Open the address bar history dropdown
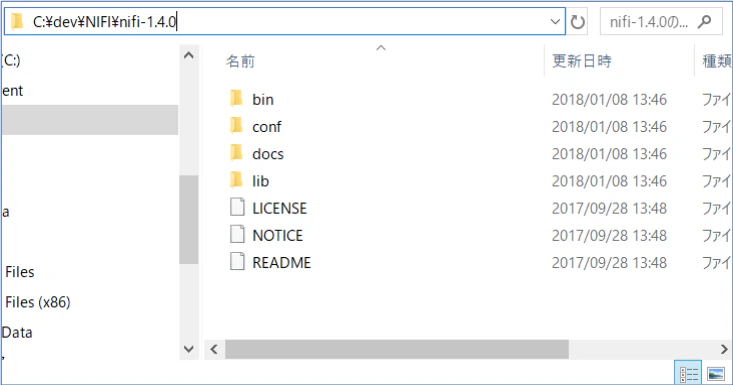 click(x=555, y=21)
